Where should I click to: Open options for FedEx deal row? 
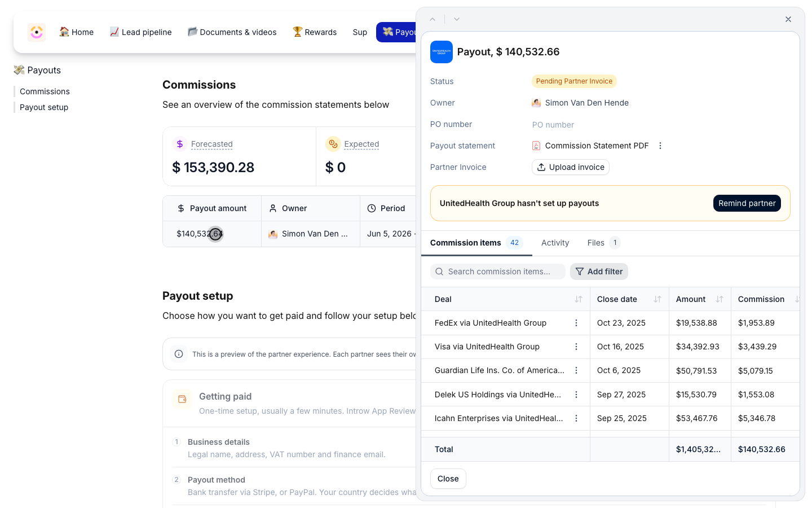coord(576,323)
